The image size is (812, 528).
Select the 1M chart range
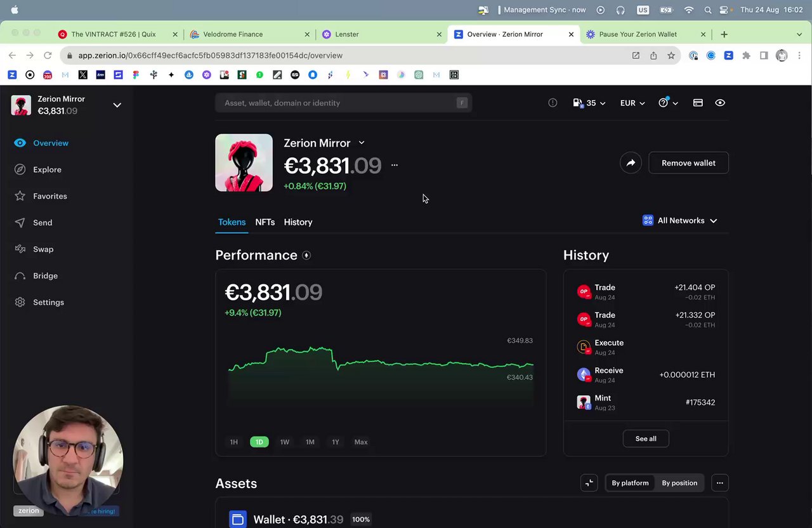[x=310, y=442]
